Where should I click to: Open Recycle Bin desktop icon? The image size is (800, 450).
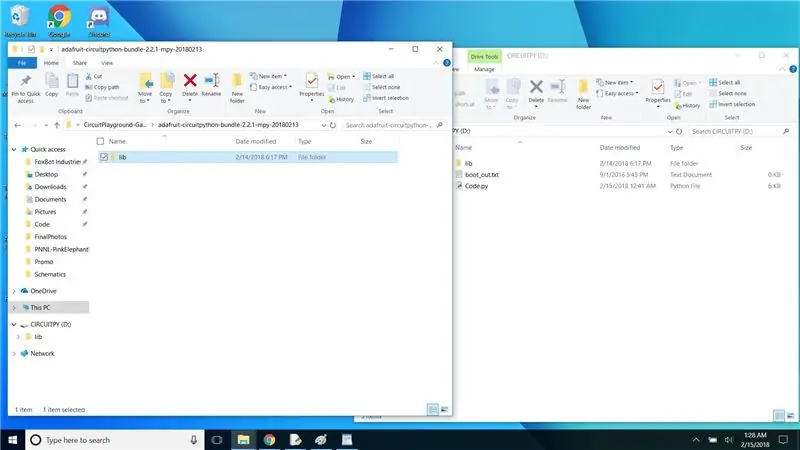pyautogui.click(x=20, y=21)
